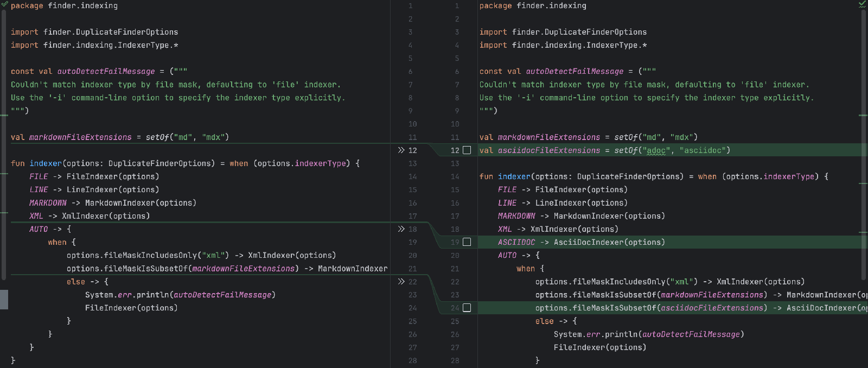
Task: Click 'FILE -> FileIndexer(options)' in the right editor
Action: tap(563, 189)
